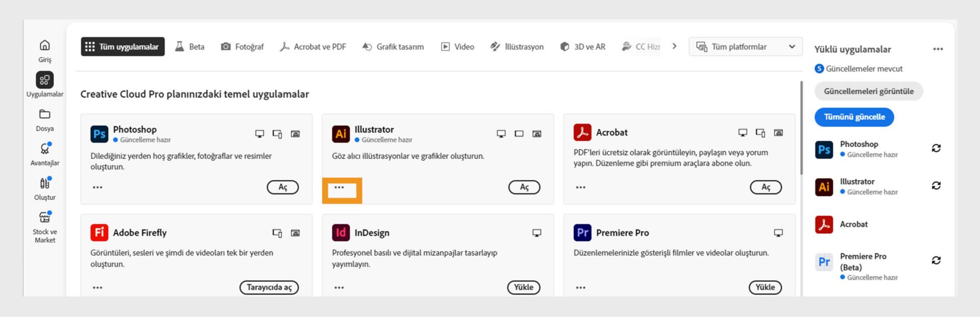
Task: Open more options for Acrobat card
Action: 580,187
